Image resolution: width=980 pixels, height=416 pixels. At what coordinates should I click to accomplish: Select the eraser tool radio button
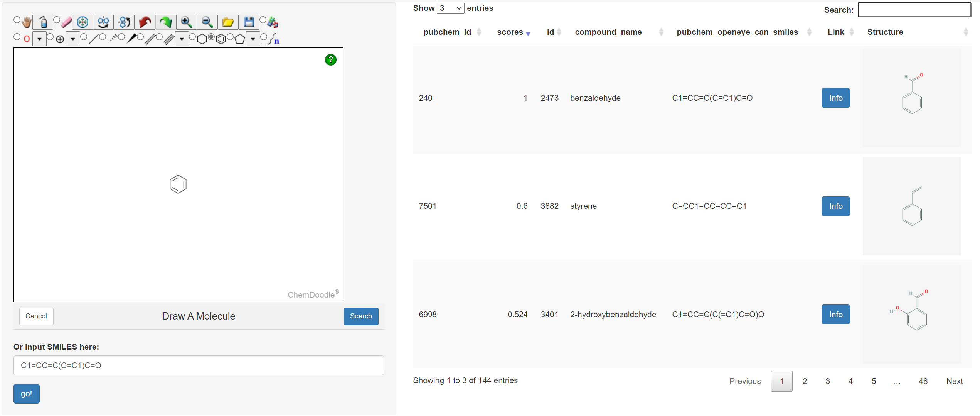coord(57,20)
